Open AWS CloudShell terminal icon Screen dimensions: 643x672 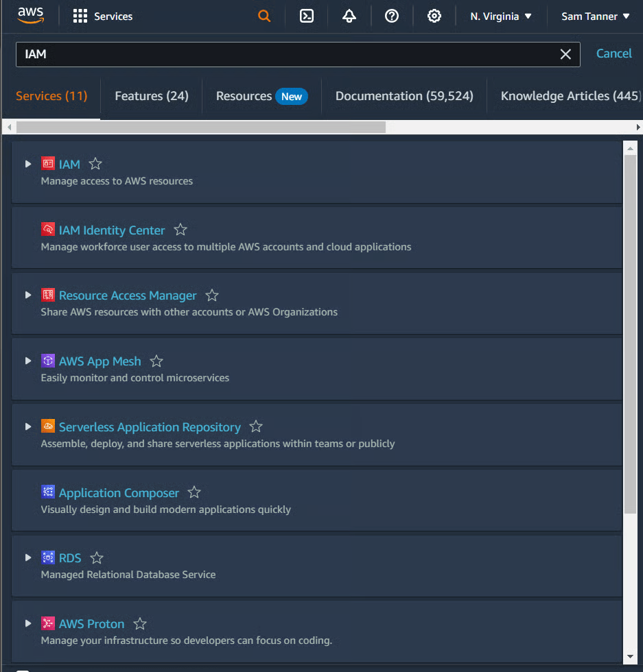coord(307,16)
